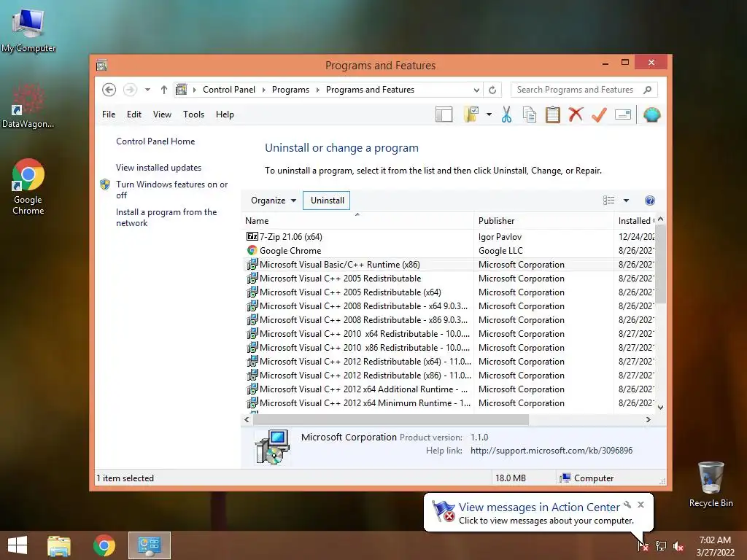Click the red X Delete icon
The image size is (747, 560).
[576, 114]
